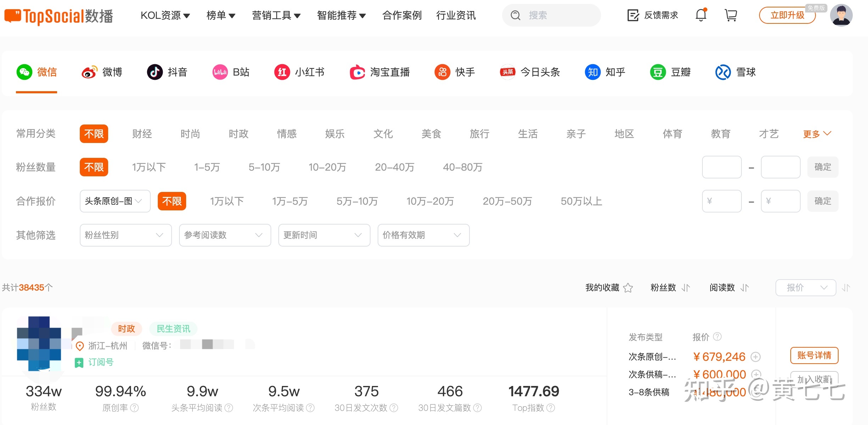Image resolution: width=868 pixels, height=425 pixels.
Task: Open 参考阅读数 dropdown
Action: pos(225,235)
